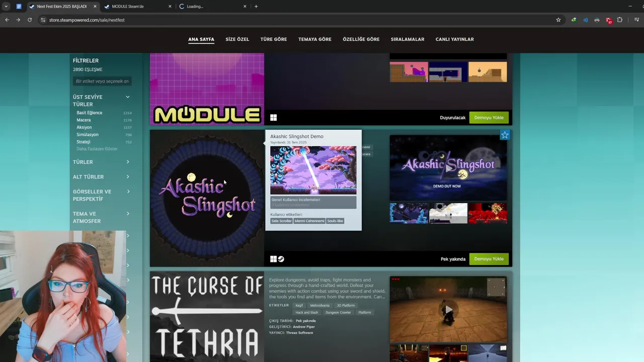Close the Loading tab
Screen dimensions: 644x362
(245, 7)
